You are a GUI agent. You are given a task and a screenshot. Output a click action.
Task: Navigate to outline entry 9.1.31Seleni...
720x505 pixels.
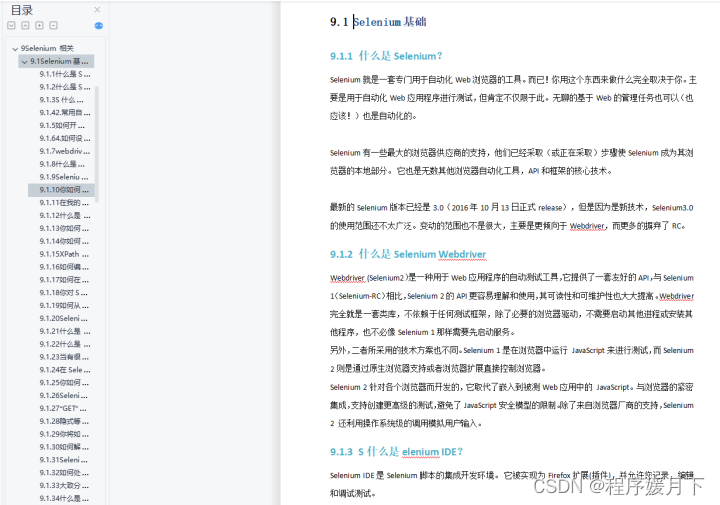63,460
